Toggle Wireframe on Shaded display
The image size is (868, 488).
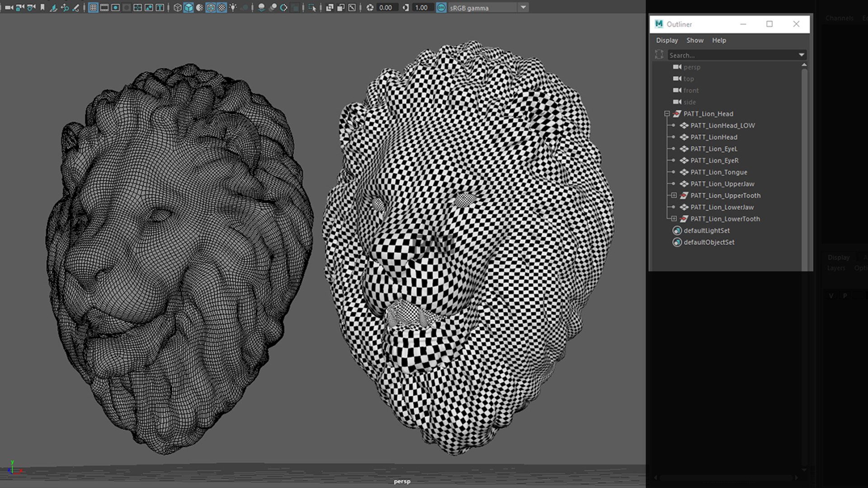[211, 8]
